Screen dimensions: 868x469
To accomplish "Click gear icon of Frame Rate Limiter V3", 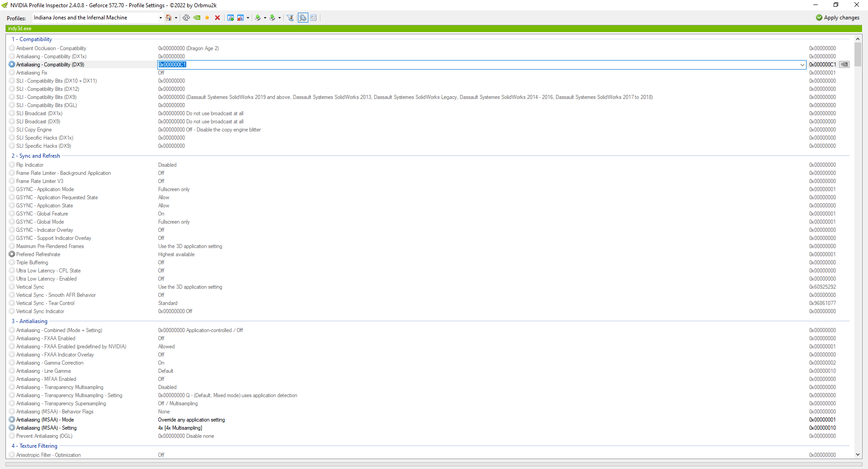I will (12, 181).
